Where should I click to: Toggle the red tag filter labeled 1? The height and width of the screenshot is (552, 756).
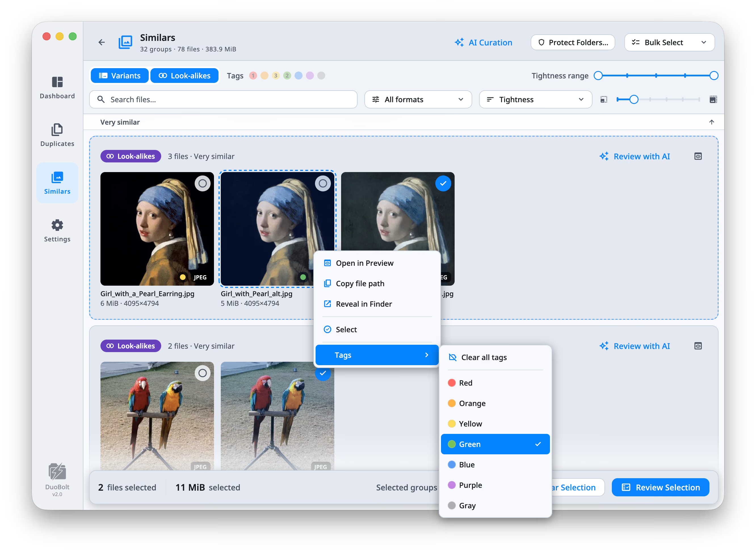(x=253, y=76)
